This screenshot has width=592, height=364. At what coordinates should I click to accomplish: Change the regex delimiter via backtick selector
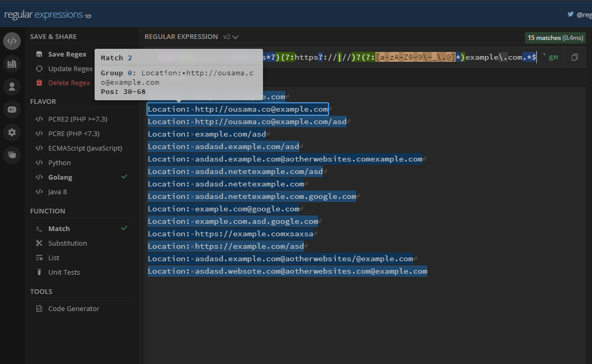[x=544, y=53]
